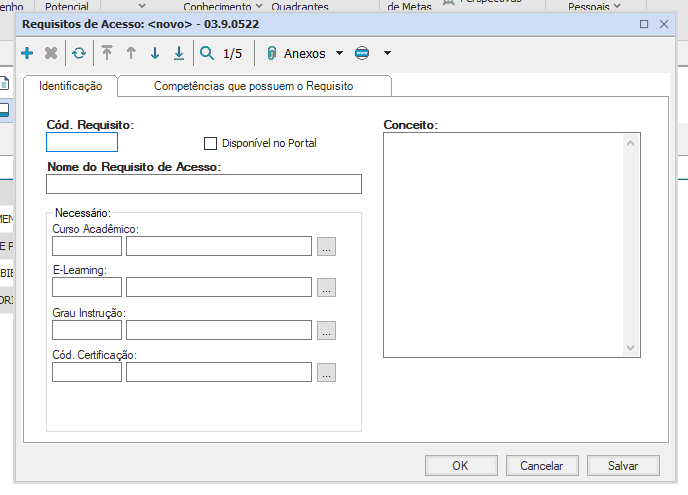Click the delete record X icon
The height and width of the screenshot is (495, 688).
[51, 53]
